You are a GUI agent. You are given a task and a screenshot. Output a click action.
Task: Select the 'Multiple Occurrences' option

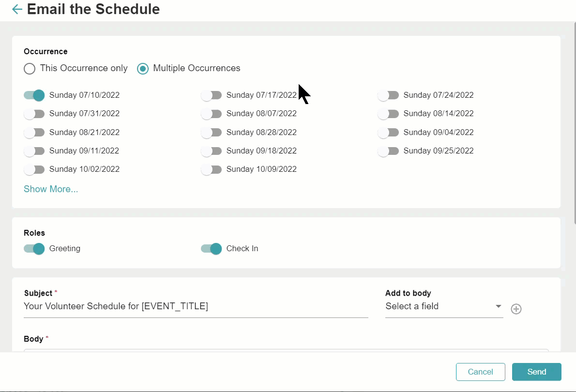[142, 69]
